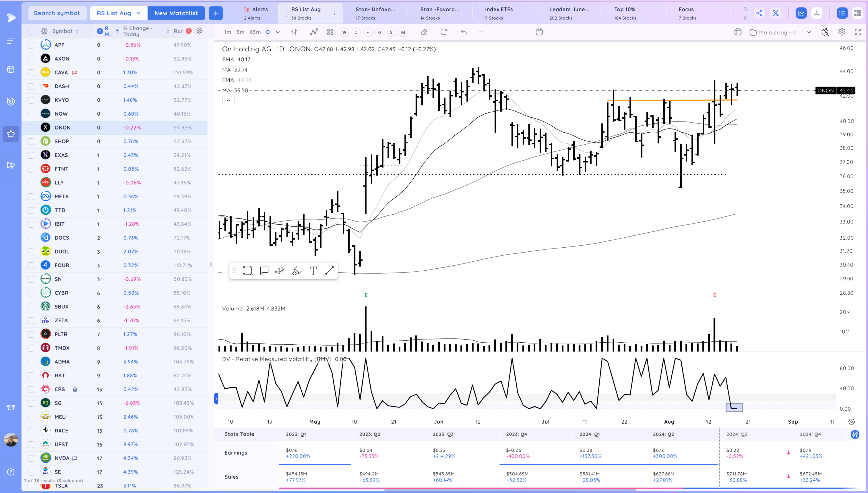
Task: Tick the select-all checkbox above the symbol column
Action: point(31,31)
